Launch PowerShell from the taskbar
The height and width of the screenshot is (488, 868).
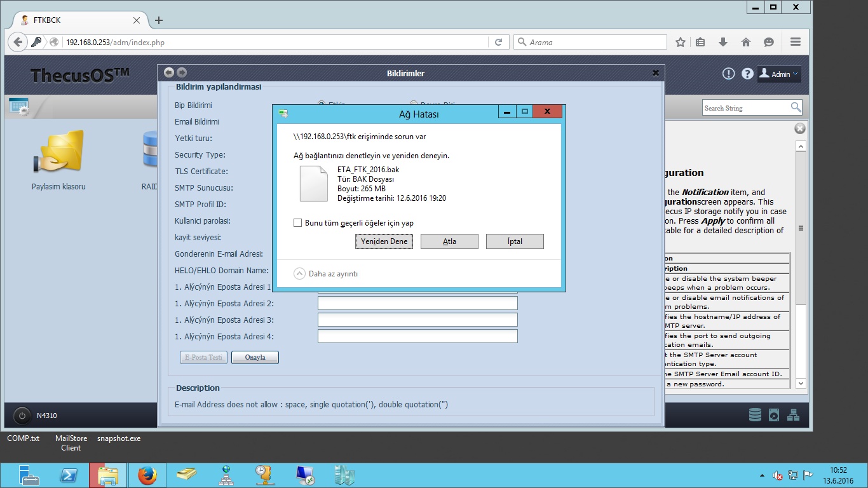point(69,475)
